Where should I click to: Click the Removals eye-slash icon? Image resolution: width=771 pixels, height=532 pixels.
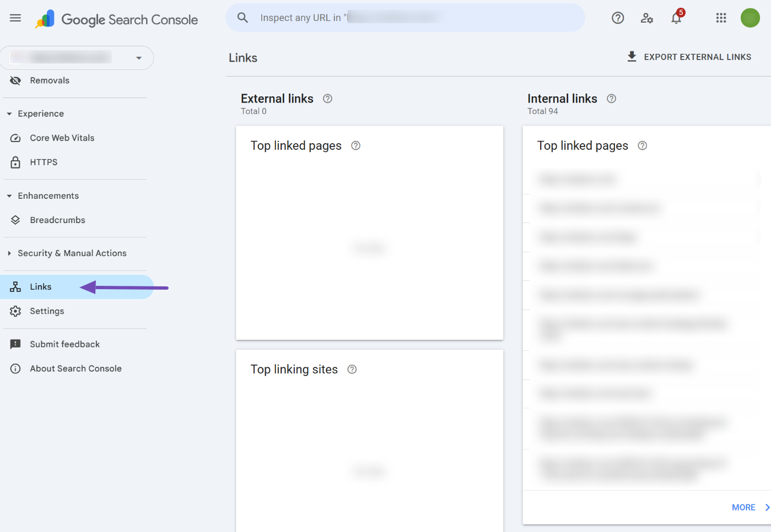click(x=15, y=80)
